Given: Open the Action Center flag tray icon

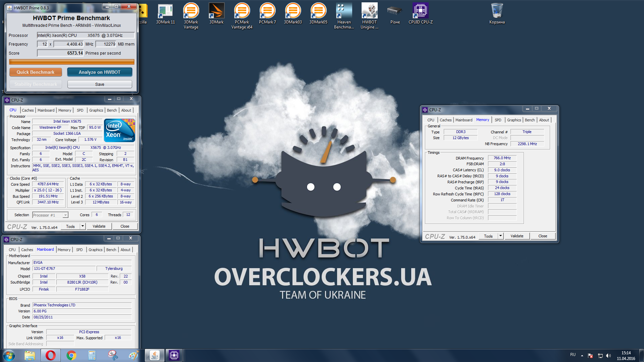Looking at the screenshot, I should (x=590, y=356).
